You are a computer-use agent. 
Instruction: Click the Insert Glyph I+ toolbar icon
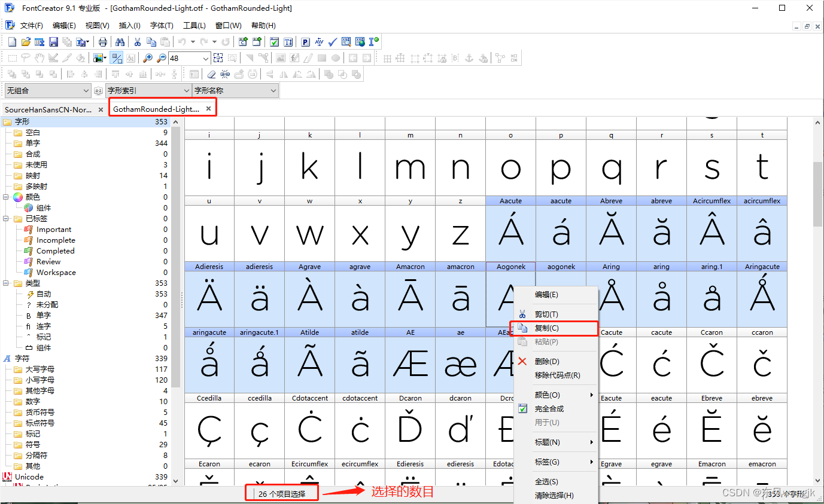point(373,41)
